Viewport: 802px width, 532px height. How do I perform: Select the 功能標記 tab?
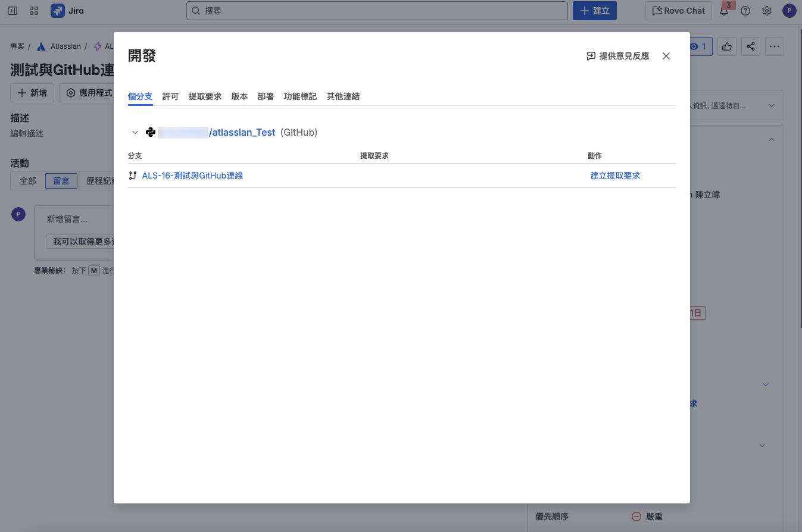(x=300, y=96)
